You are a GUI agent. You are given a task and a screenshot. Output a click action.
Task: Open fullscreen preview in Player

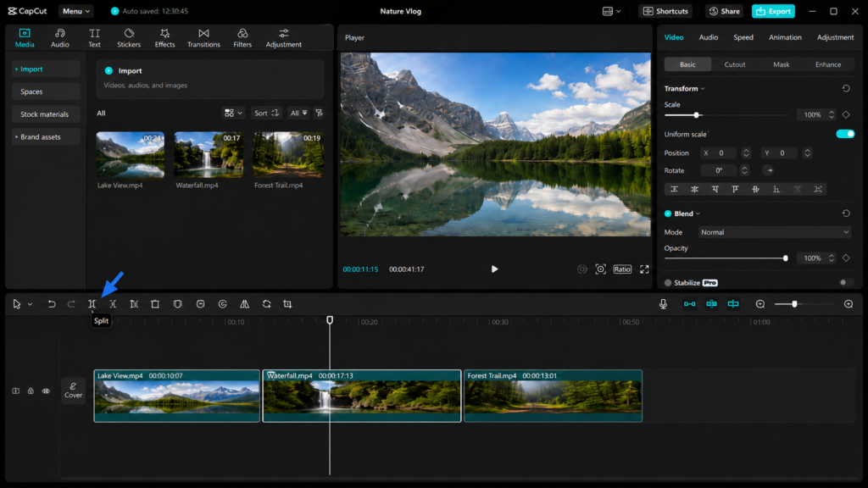(x=644, y=269)
